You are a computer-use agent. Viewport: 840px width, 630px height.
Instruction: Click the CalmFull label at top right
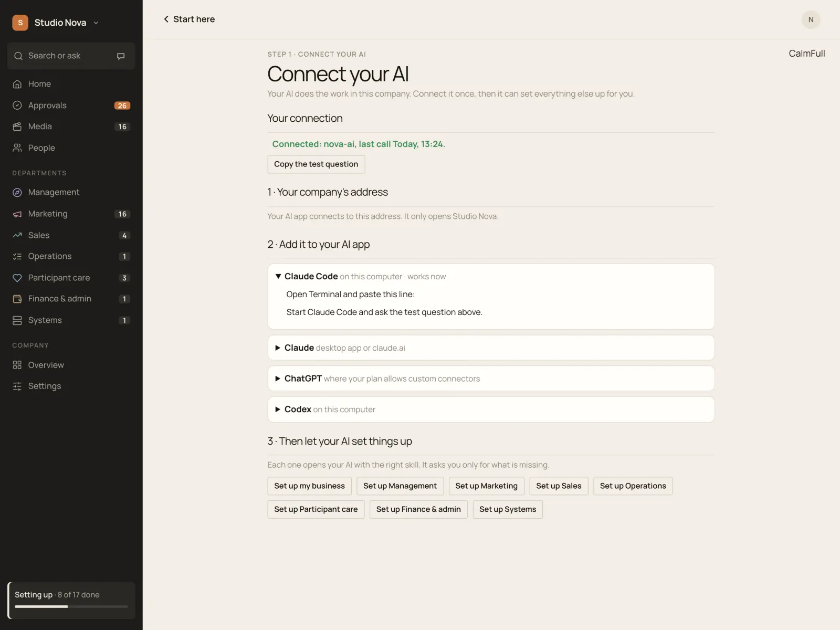point(806,54)
